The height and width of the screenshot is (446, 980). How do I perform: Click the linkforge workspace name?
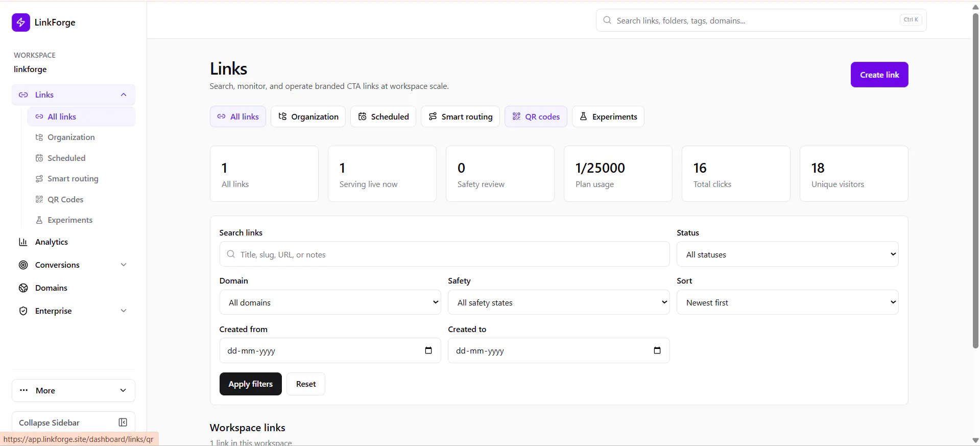[x=30, y=69]
